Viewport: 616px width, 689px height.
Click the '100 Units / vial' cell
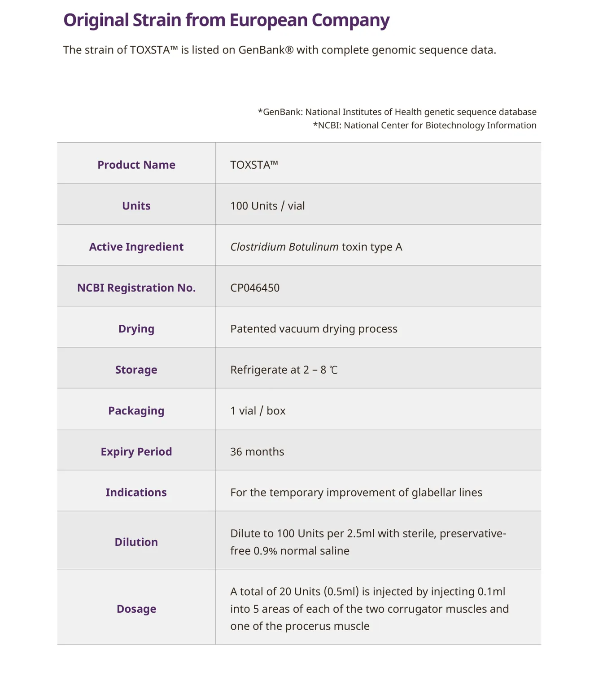pos(267,205)
